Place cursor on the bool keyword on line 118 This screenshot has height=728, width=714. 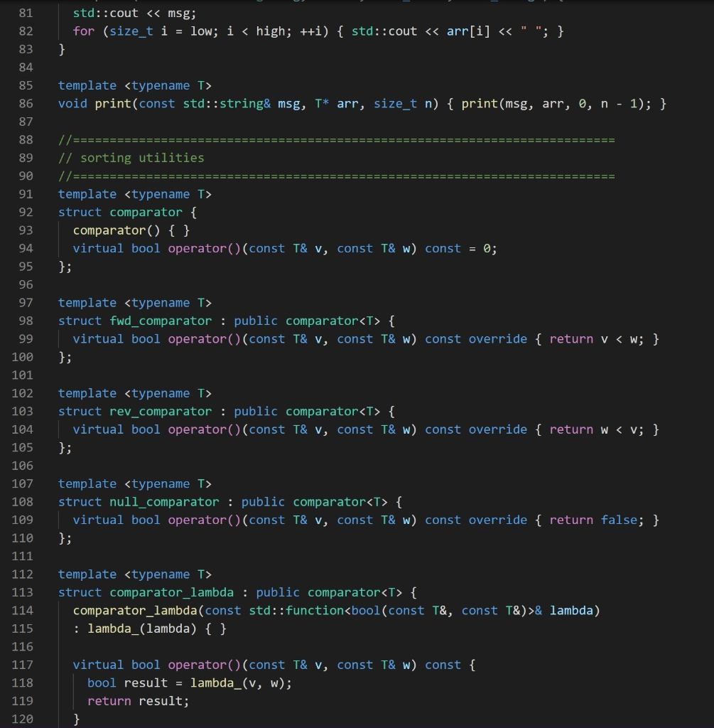coord(102,682)
